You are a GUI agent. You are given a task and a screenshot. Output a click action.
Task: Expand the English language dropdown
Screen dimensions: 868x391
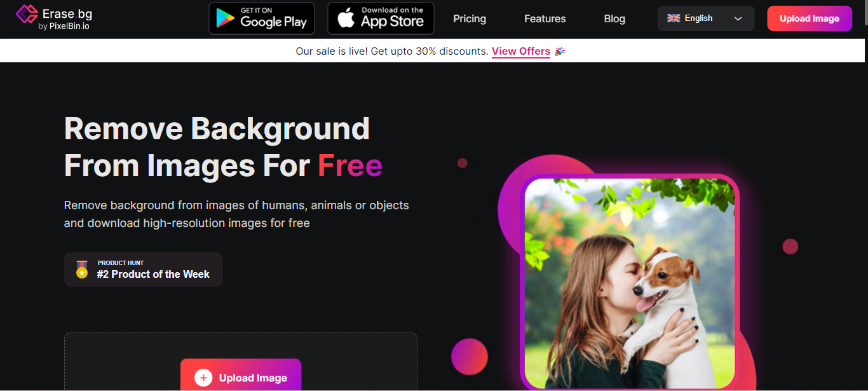706,18
